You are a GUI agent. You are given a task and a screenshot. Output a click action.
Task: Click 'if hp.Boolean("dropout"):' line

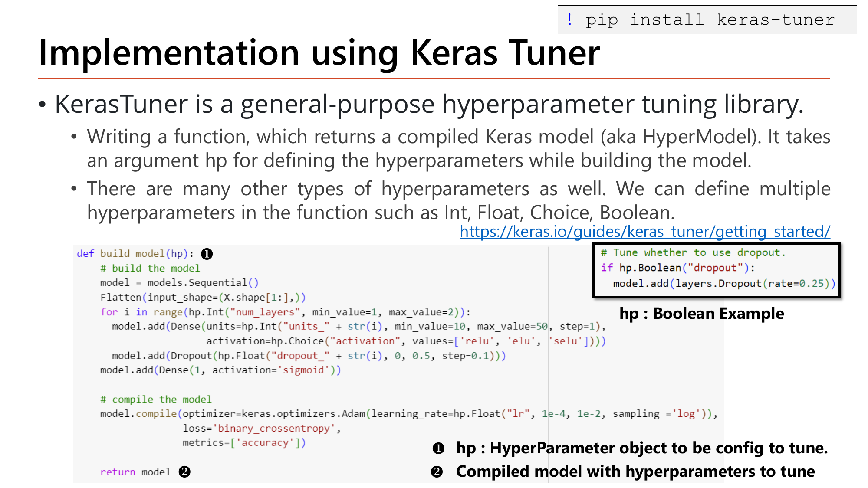coord(678,268)
